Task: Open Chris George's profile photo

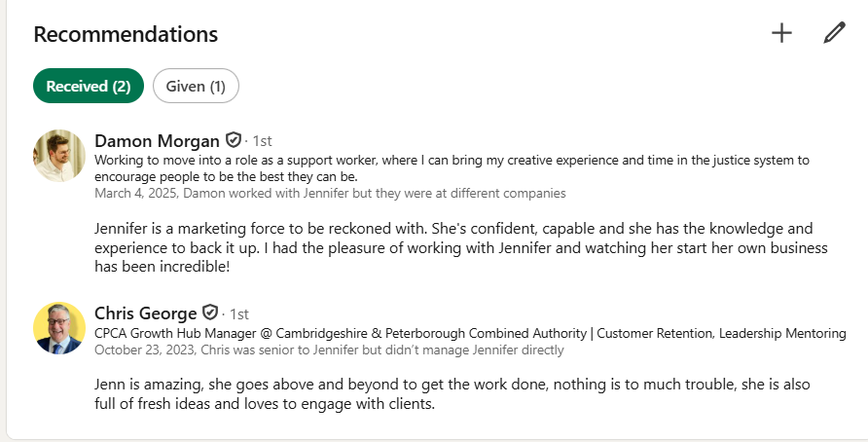Action: [x=59, y=328]
